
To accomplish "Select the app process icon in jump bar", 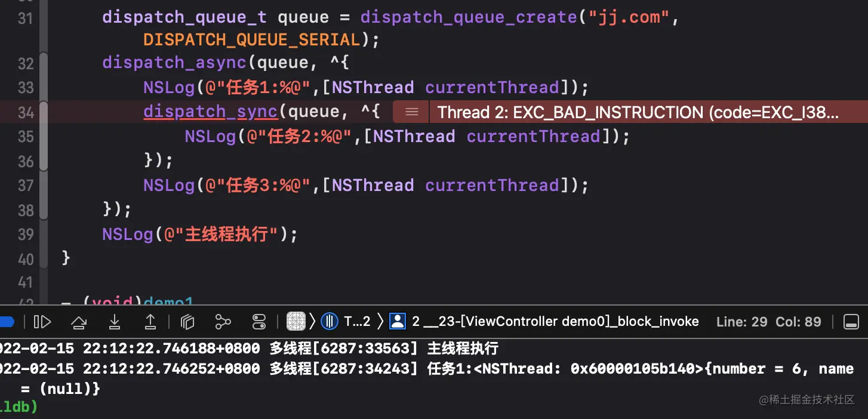I will (x=296, y=322).
